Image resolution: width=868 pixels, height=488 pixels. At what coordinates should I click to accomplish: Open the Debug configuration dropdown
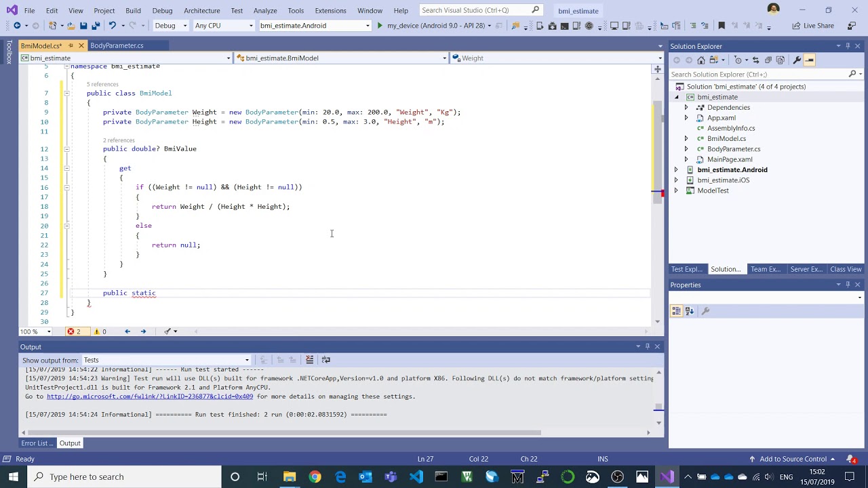(170, 26)
